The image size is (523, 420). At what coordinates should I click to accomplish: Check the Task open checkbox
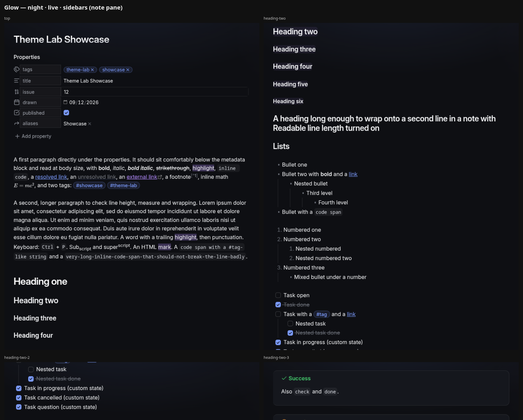[x=278, y=295]
